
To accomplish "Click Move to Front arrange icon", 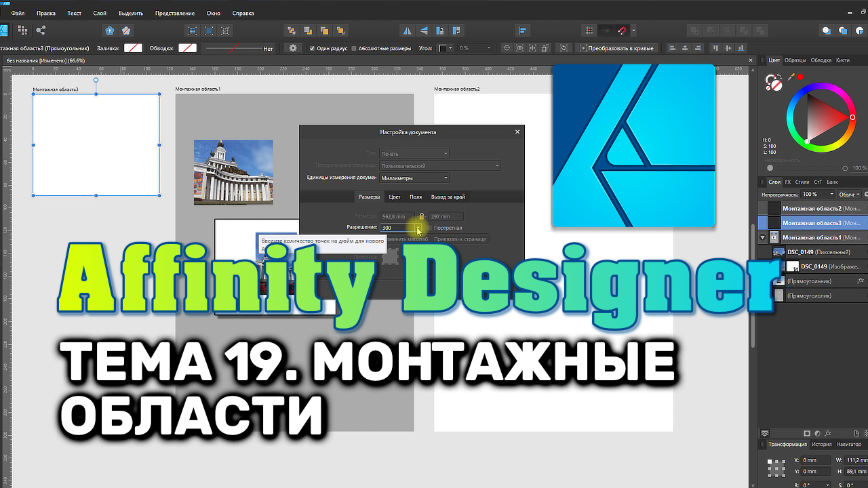I will (340, 30).
